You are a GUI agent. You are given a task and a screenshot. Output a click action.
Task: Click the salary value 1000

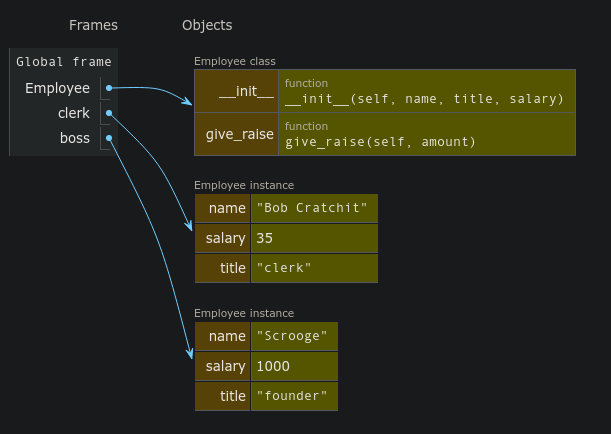pos(273,366)
